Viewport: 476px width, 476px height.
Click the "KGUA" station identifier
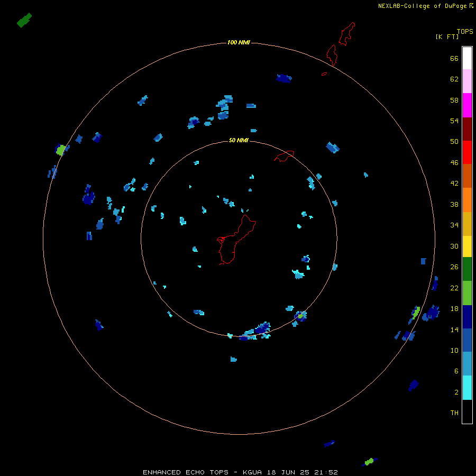click(252, 472)
